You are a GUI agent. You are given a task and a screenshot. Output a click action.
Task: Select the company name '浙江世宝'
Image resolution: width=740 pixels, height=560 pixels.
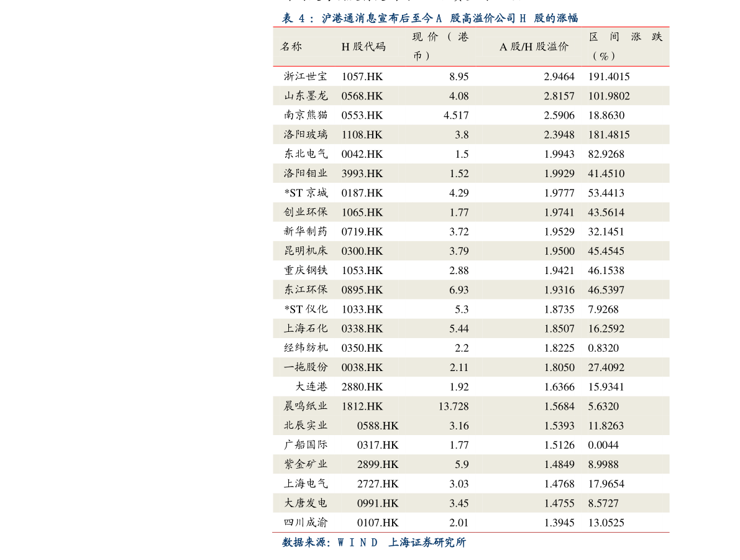click(x=305, y=76)
